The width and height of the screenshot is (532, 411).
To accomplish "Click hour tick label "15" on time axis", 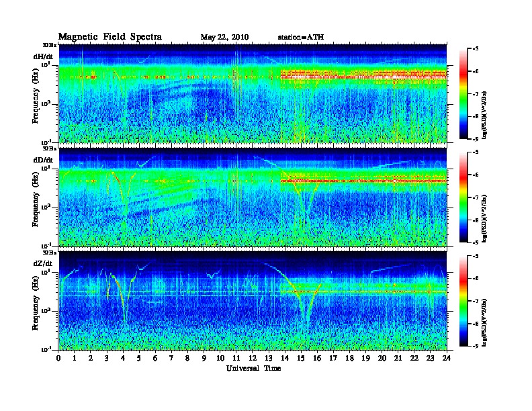I will coord(301,358).
